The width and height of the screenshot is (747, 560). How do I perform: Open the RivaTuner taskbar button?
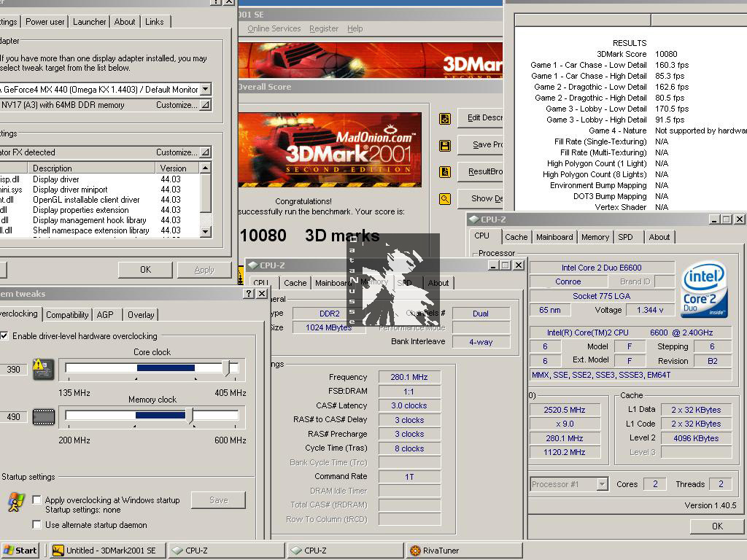click(465, 551)
